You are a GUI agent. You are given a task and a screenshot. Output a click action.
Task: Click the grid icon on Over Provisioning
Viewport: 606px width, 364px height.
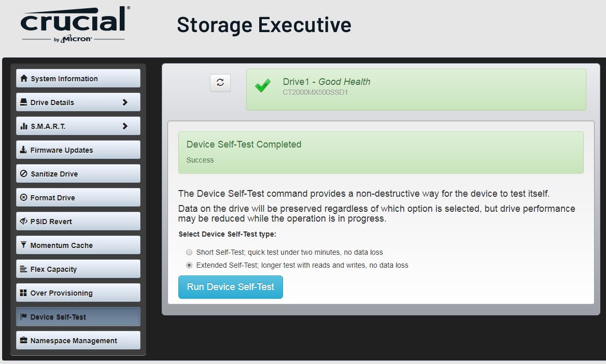[23, 293]
